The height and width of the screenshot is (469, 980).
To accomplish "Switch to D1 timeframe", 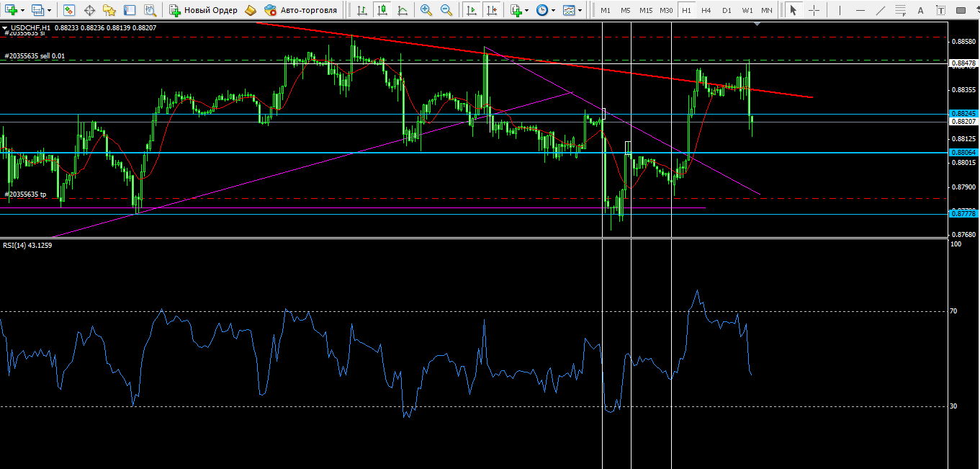I will point(727,10).
